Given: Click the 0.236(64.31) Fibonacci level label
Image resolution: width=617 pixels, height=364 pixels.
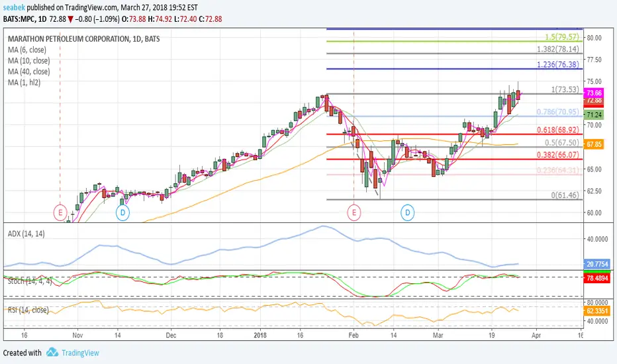Looking at the screenshot, I should coord(558,170).
